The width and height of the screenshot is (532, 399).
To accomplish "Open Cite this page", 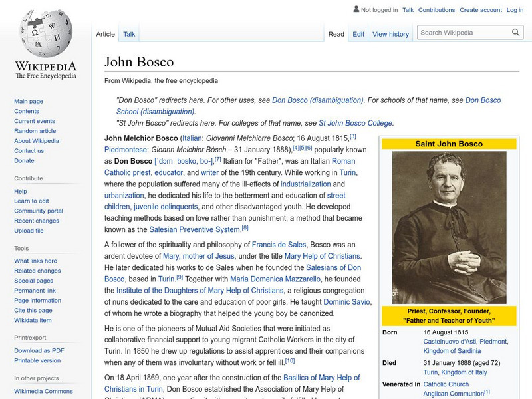I will coord(33,310).
